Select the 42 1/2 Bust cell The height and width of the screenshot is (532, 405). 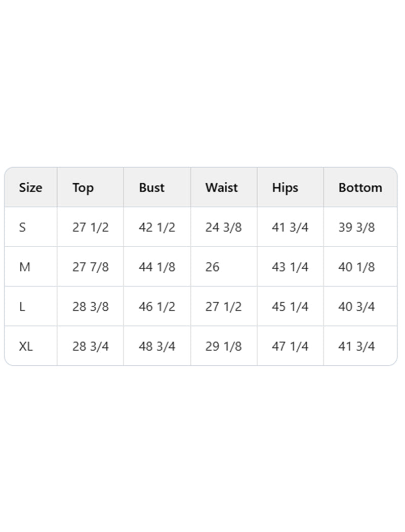157,227
